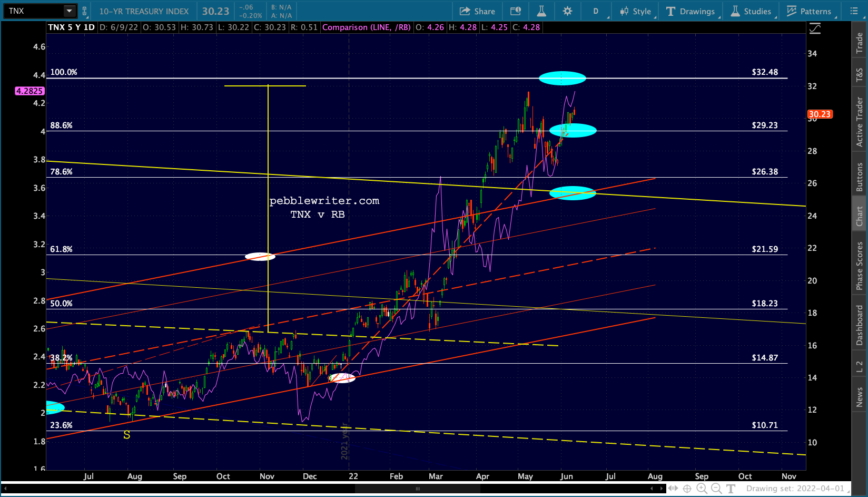This screenshot has height=497, width=868.
Task: Click the crosshair pan icon
Action: [x=687, y=489]
